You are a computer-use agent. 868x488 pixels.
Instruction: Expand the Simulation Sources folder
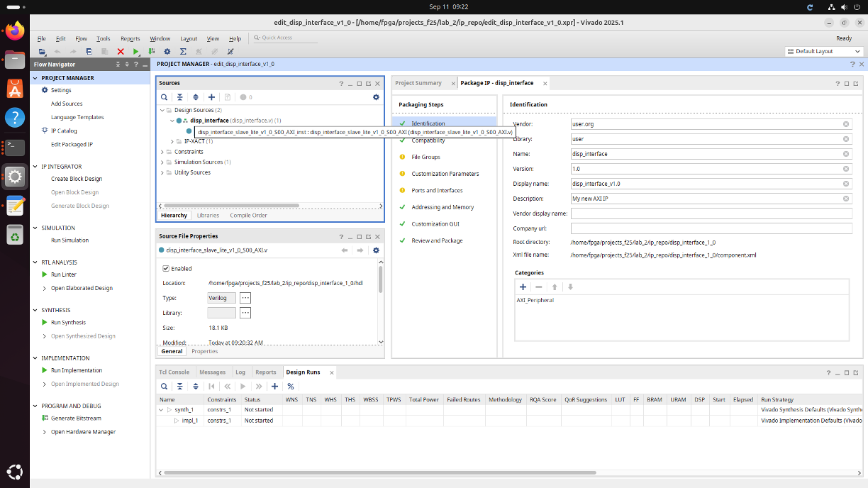pyautogui.click(x=162, y=162)
